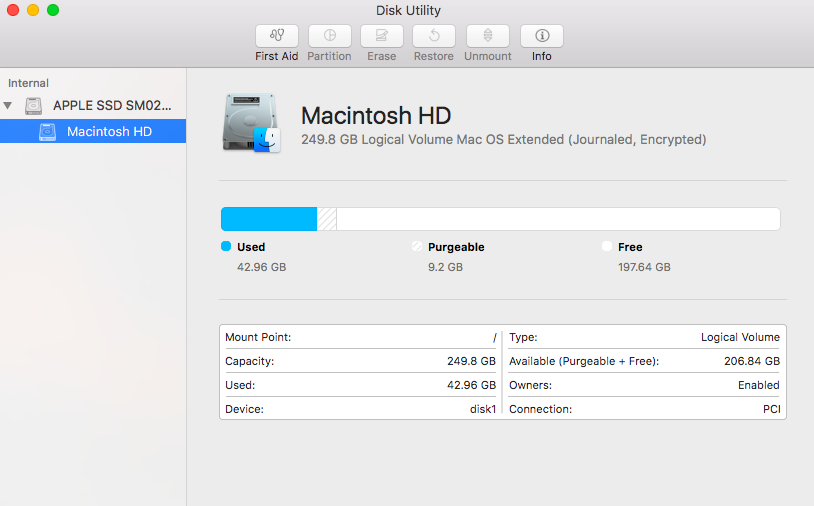Zoom the window with green button
Viewport: 814px width, 506px height.
(x=53, y=10)
